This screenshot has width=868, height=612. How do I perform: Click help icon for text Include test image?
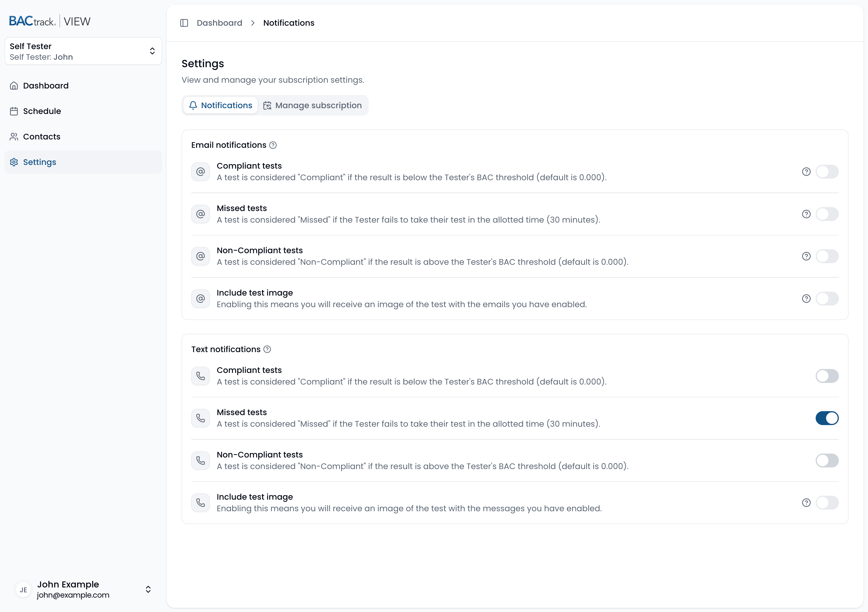(806, 503)
